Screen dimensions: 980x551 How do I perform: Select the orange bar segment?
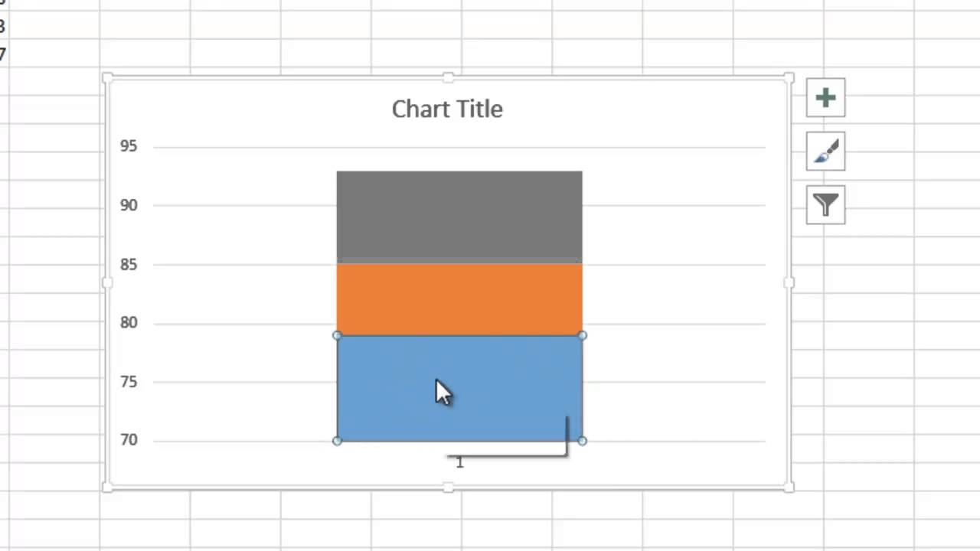click(459, 299)
